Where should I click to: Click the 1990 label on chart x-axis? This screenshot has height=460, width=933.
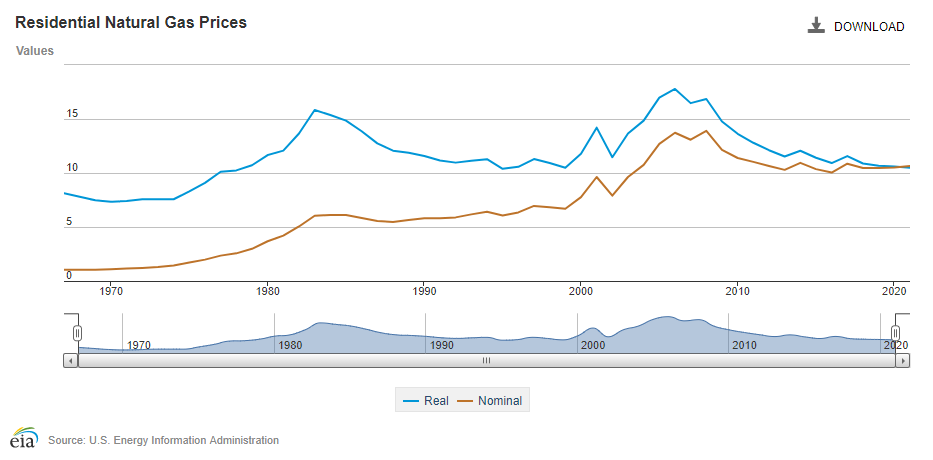pyautogui.click(x=424, y=292)
